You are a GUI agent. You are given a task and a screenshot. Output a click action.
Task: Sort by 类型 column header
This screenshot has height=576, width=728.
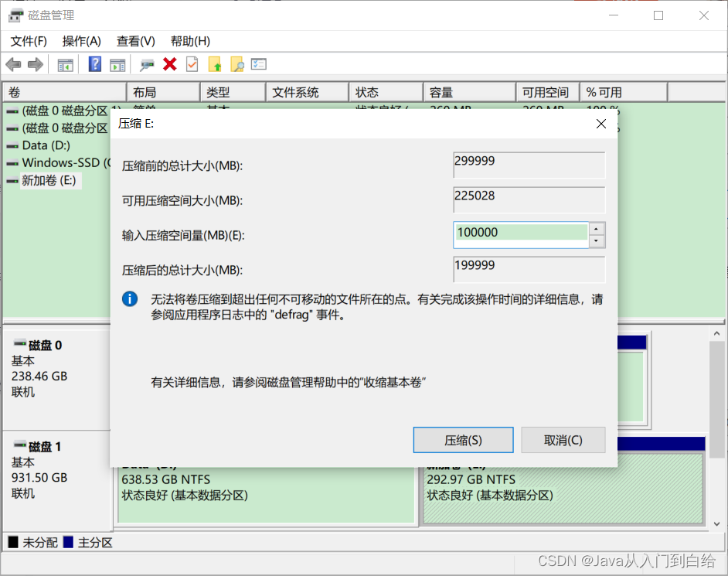[x=233, y=93]
